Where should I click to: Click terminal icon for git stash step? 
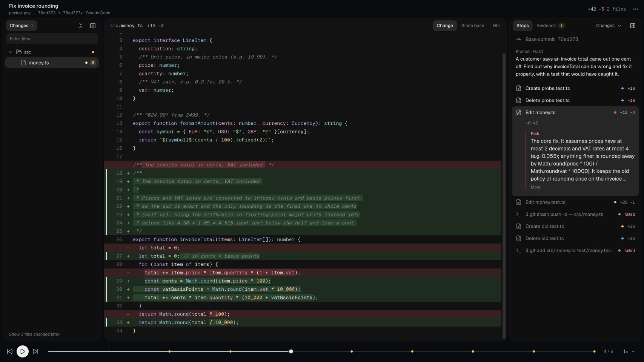(x=519, y=214)
